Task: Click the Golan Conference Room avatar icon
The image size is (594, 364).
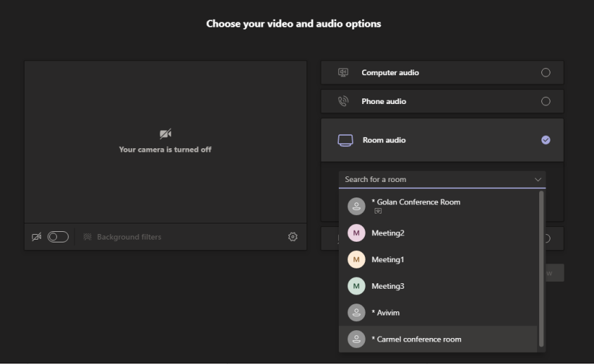Action: coord(356,206)
